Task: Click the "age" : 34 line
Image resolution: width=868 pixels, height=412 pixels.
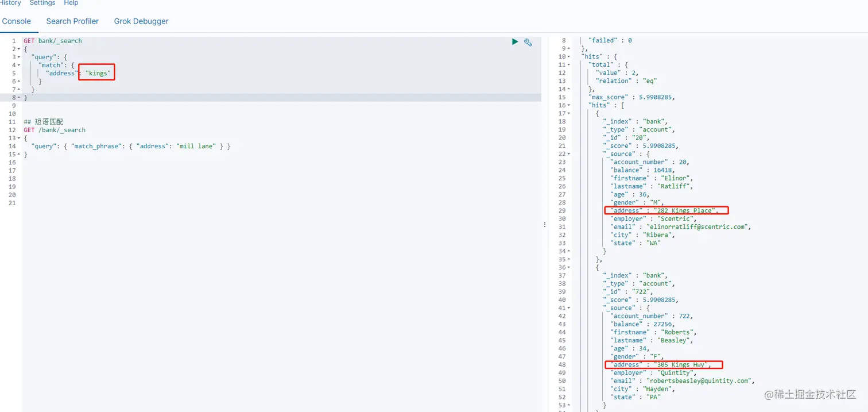Action: click(x=630, y=348)
